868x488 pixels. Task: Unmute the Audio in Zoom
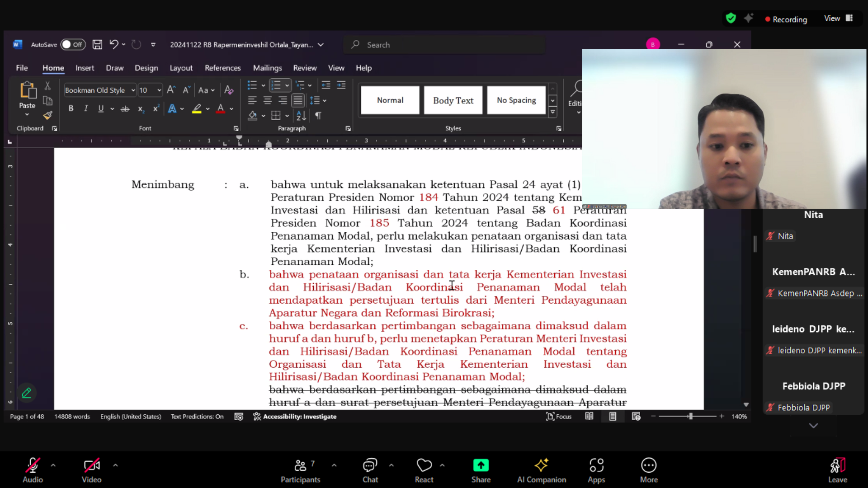[x=33, y=470]
